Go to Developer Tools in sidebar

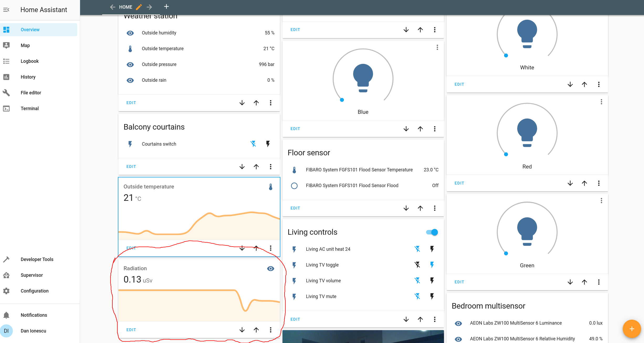click(x=37, y=259)
